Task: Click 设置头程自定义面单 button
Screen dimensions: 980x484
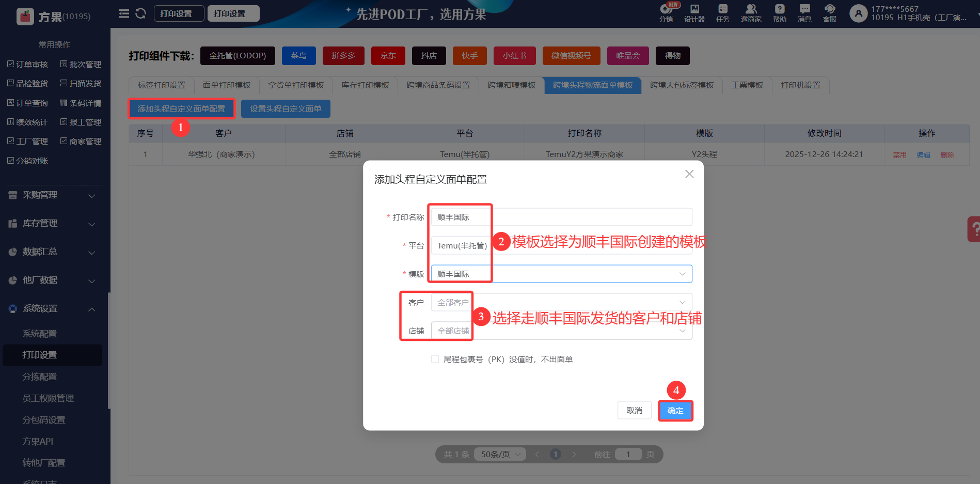Action: pos(286,108)
